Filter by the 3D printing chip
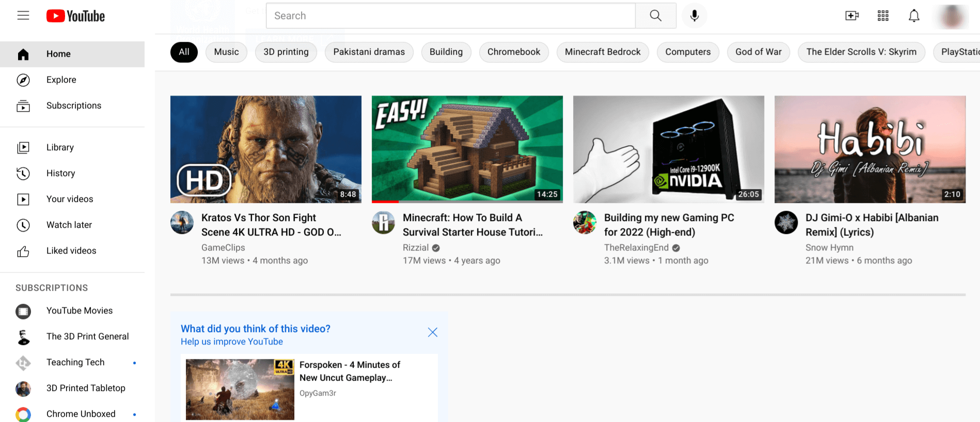 tap(286, 52)
